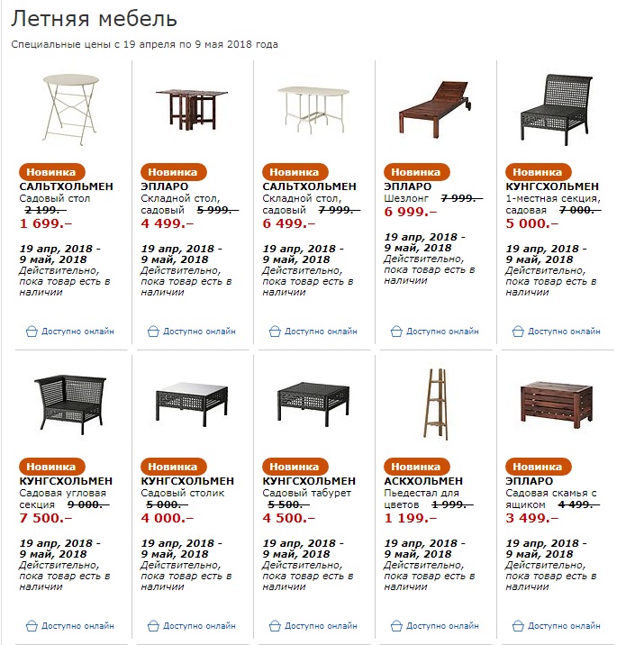The width and height of the screenshot is (644, 645).
Task: Click basket icon under ЭПЛАРО Шезлонг
Action: point(396,332)
